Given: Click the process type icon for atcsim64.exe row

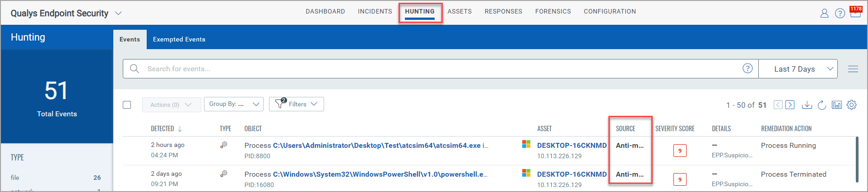Looking at the screenshot, I should coord(223,145).
